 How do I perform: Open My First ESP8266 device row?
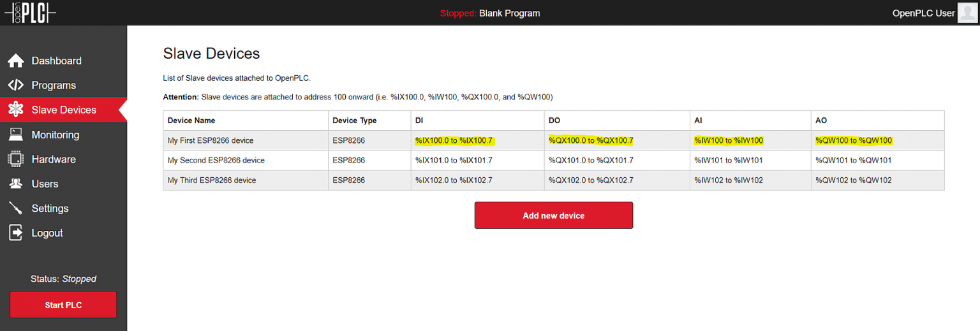pos(211,140)
